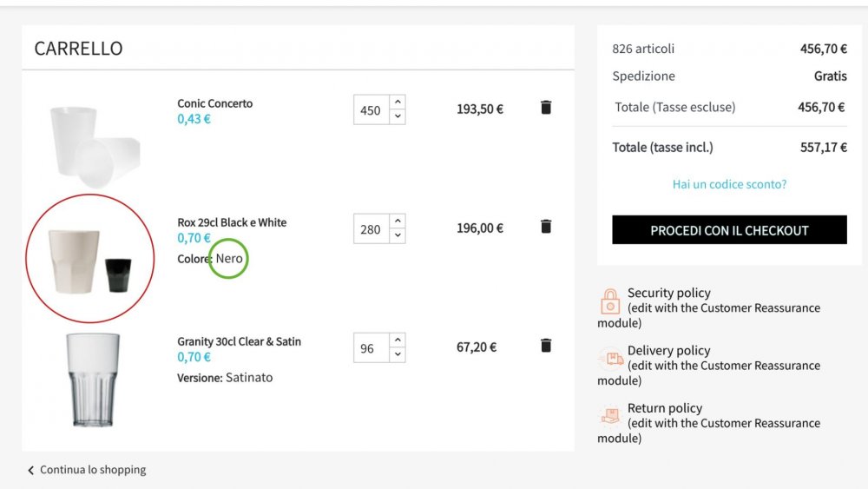Increase Conic Concerto quantity with up arrow
Viewport: 868px width, 489px height.
398,102
